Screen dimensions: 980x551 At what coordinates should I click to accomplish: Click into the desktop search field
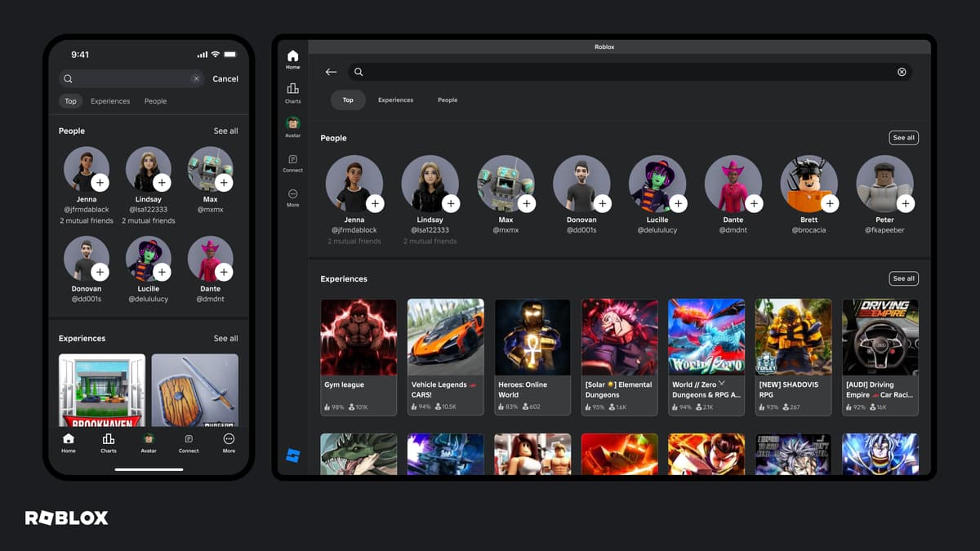tap(621, 72)
